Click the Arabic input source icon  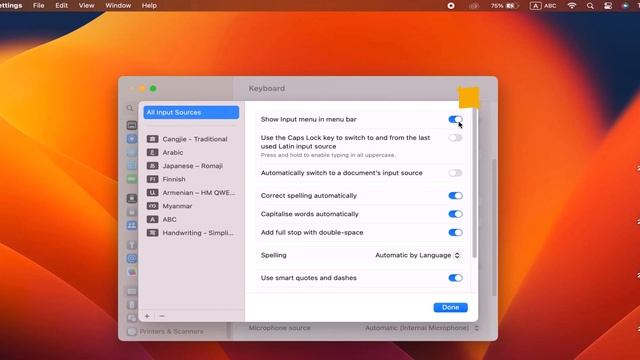point(152,153)
